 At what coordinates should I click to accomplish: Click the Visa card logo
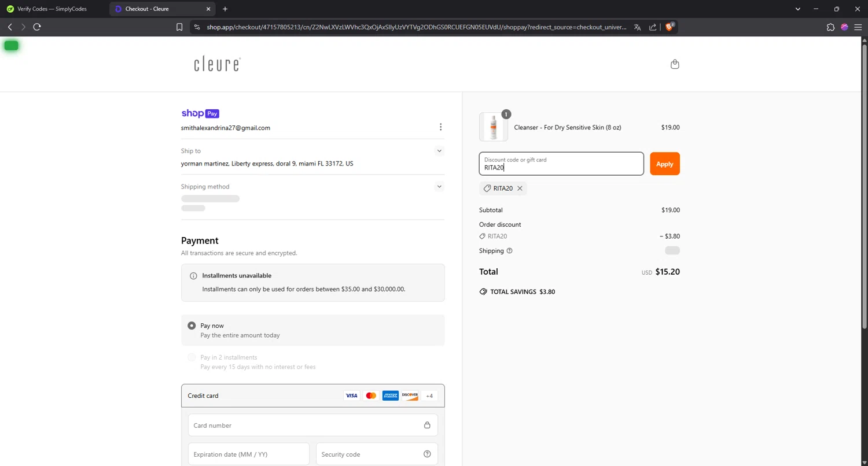point(351,396)
